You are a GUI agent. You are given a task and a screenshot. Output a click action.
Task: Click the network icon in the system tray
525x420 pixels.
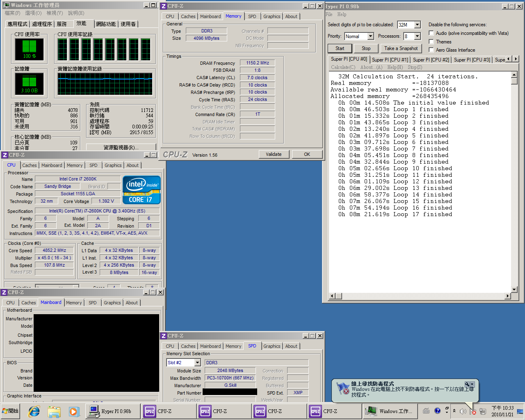click(483, 411)
